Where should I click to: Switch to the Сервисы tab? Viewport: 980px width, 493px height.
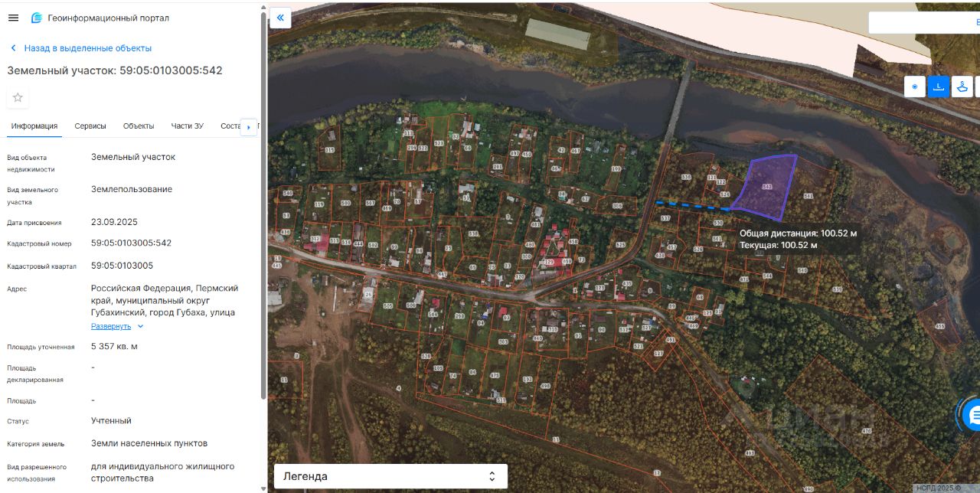tap(90, 126)
